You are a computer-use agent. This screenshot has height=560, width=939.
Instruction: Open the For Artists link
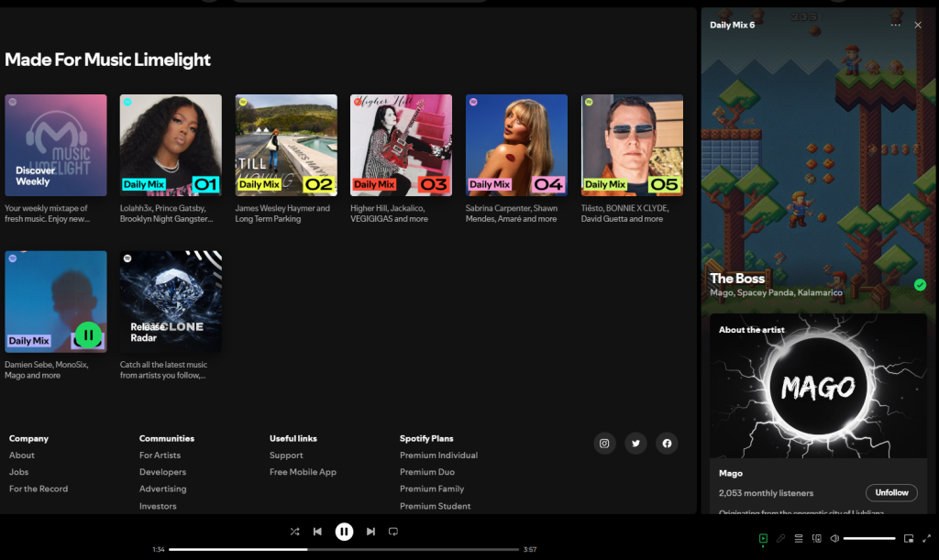pos(160,456)
